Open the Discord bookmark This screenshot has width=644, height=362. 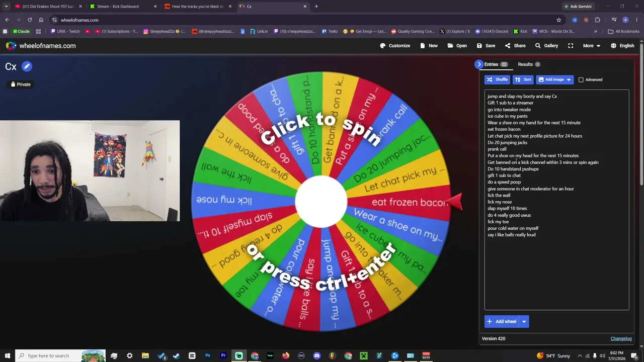(492, 31)
